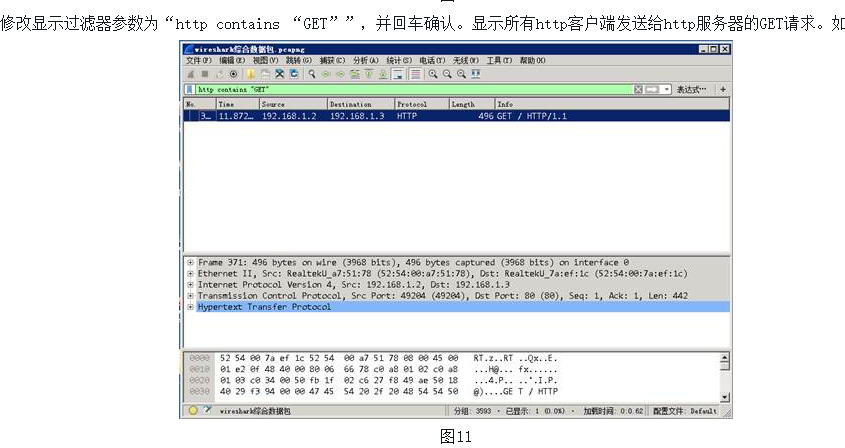Viewport: 845px width, 448px height.
Task: Click the capture file properties status icon
Action: pyautogui.click(x=207, y=411)
